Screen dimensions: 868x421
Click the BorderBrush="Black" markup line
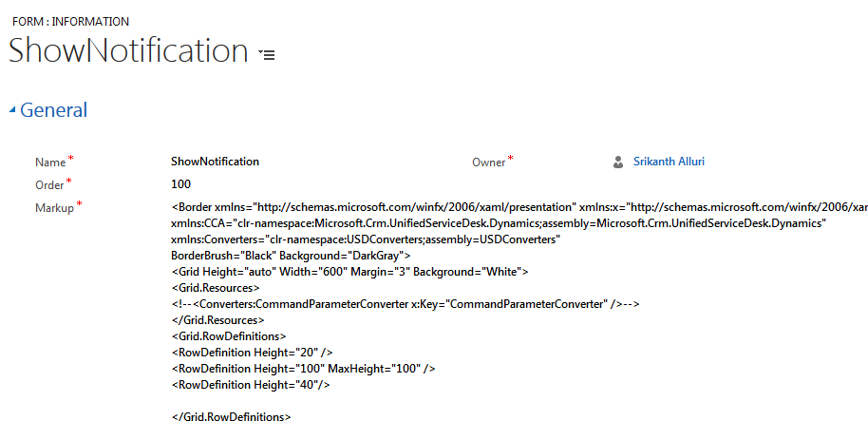[x=291, y=256]
